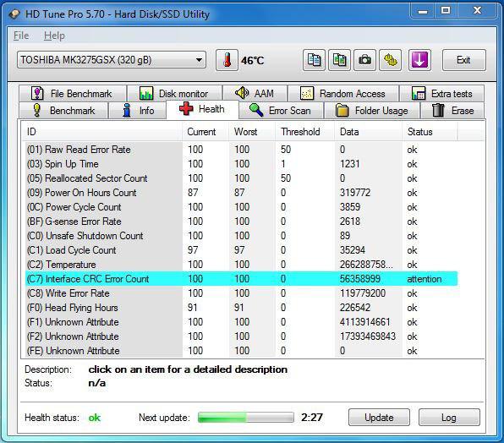Click data value 4113914661
Screen dimensions: 504x443
tap(364, 322)
